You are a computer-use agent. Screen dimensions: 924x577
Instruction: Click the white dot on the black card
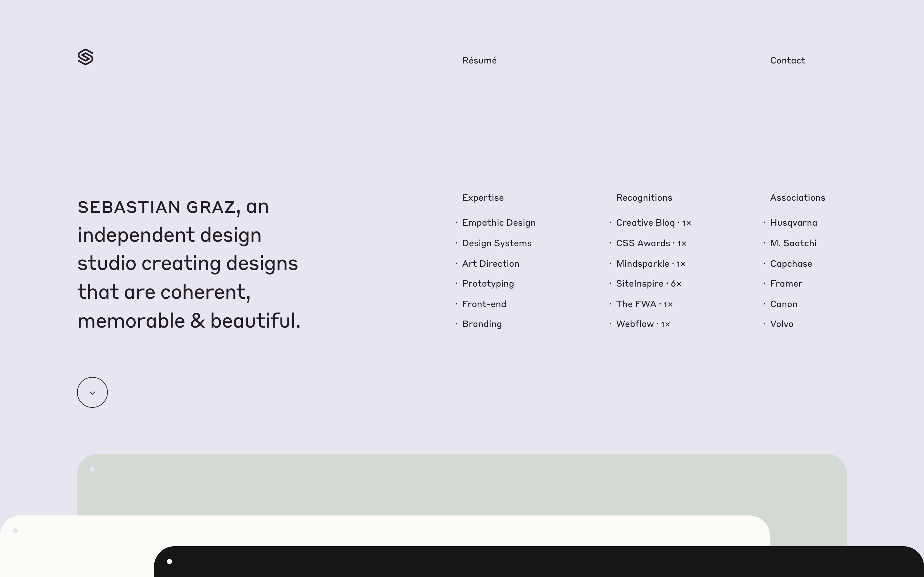tap(169, 561)
